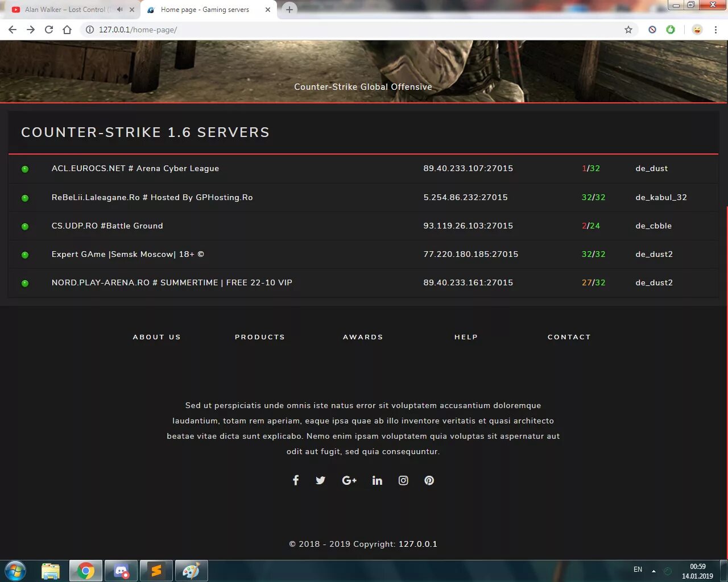Select the CS.UDP.RO #Battle Ground server
The width and height of the screenshot is (728, 582).
coord(107,226)
